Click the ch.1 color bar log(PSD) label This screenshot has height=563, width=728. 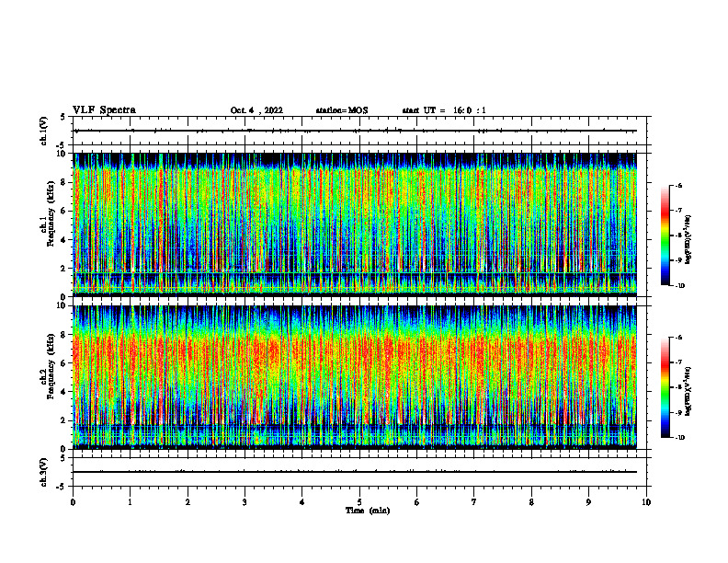[x=688, y=240]
